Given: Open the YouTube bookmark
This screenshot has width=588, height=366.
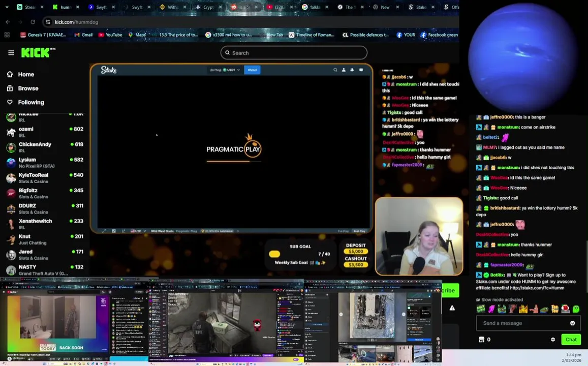Looking at the screenshot, I should click(x=110, y=35).
